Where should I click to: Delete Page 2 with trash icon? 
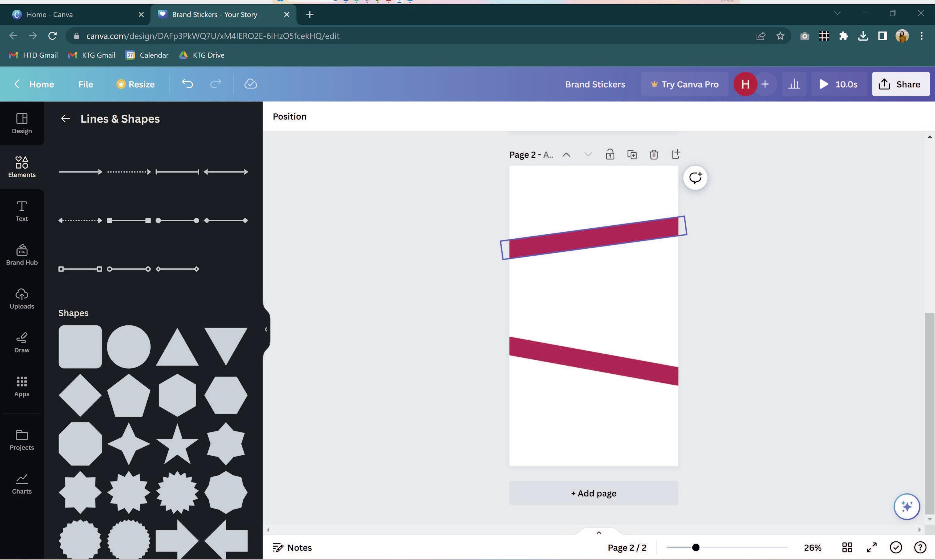654,154
